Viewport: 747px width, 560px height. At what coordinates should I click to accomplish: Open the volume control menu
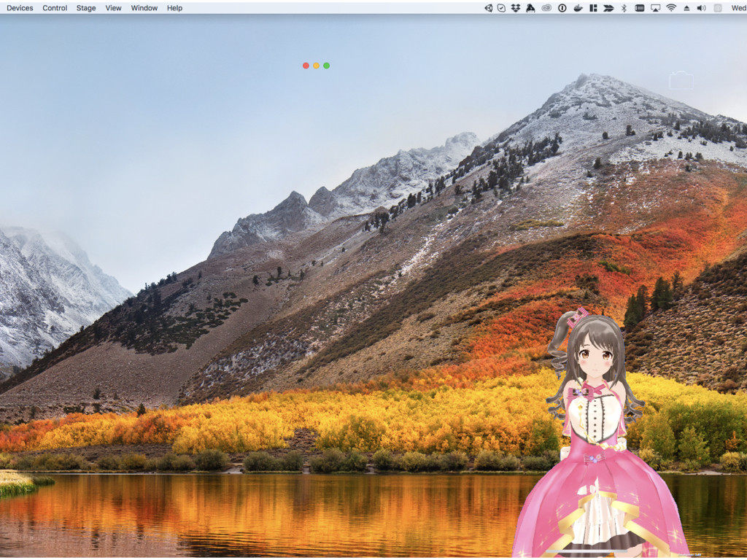pos(701,8)
